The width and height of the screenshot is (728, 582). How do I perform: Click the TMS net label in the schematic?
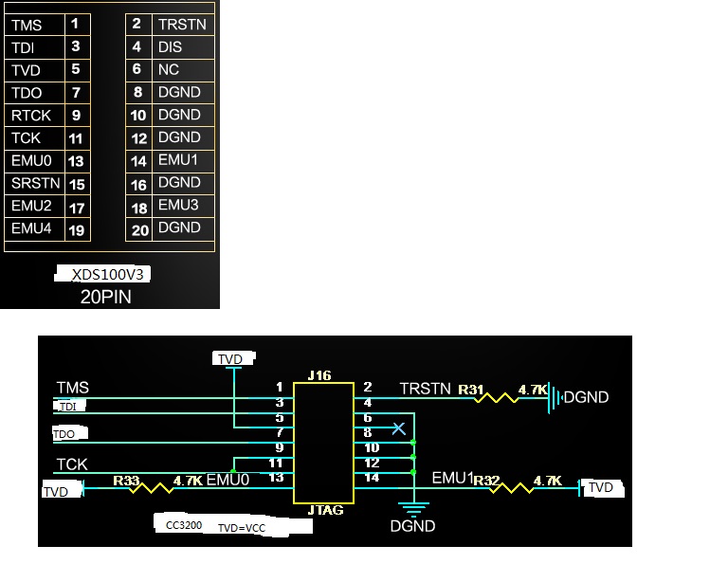point(72,388)
